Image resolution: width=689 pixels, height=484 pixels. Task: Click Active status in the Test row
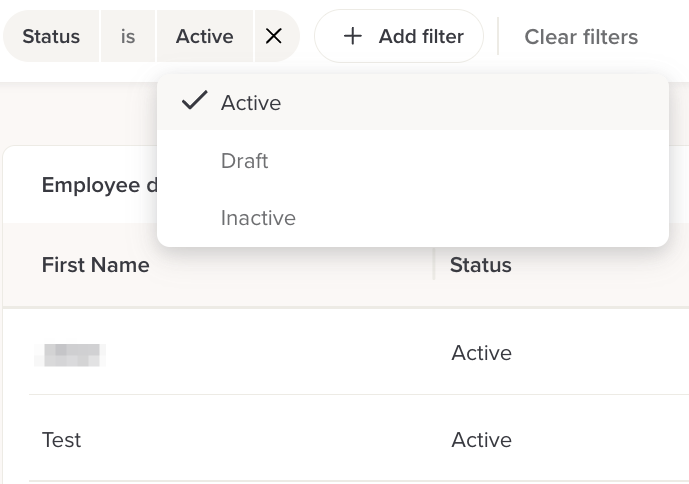coord(481,440)
